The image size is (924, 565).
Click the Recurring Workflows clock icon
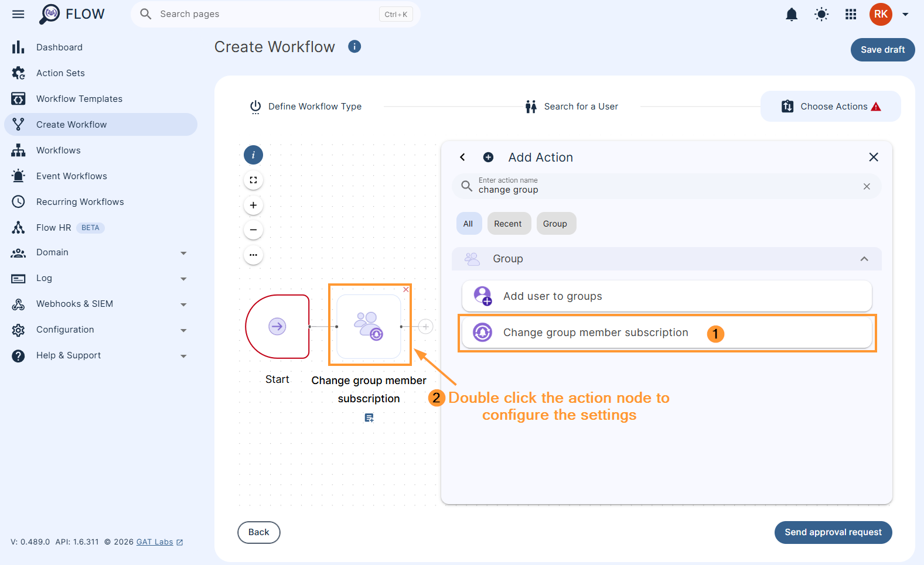(x=18, y=202)
